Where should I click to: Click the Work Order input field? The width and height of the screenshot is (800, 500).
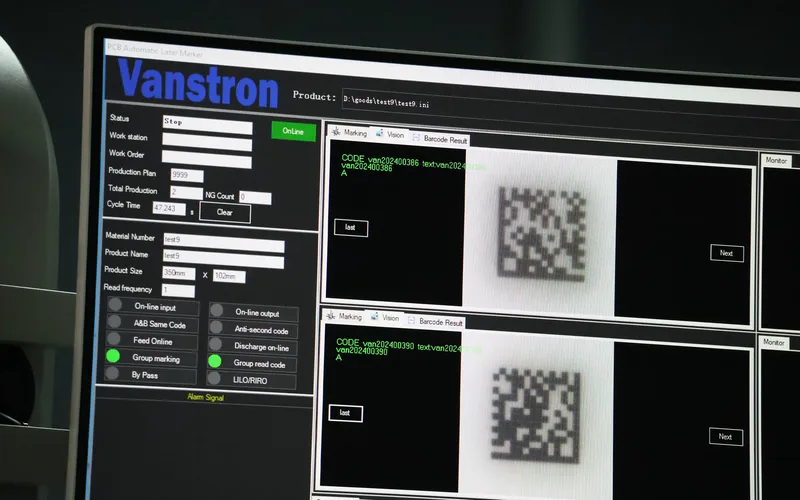coord(206,160)
